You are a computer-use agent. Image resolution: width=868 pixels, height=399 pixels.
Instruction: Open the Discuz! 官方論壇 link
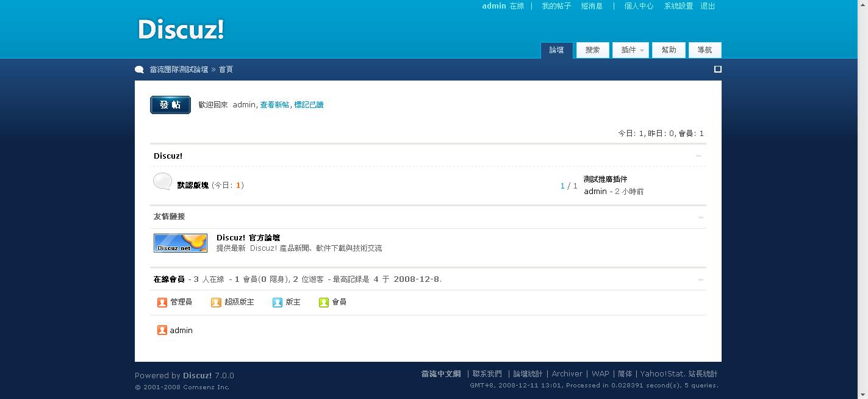pos(248,238)
